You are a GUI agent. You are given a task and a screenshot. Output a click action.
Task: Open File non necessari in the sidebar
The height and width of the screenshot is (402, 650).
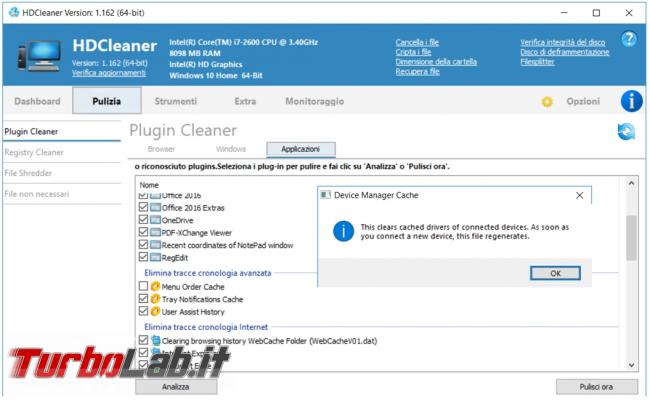click(x=62, y=194)
